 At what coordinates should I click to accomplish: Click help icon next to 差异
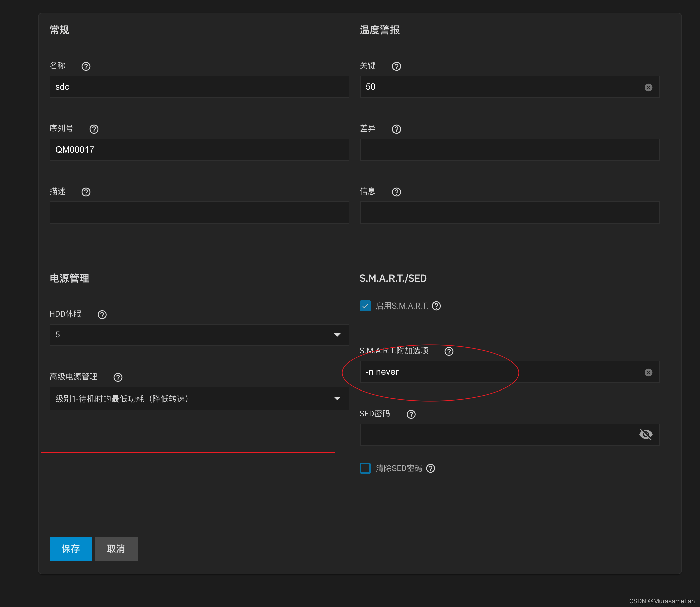[396, 129]
